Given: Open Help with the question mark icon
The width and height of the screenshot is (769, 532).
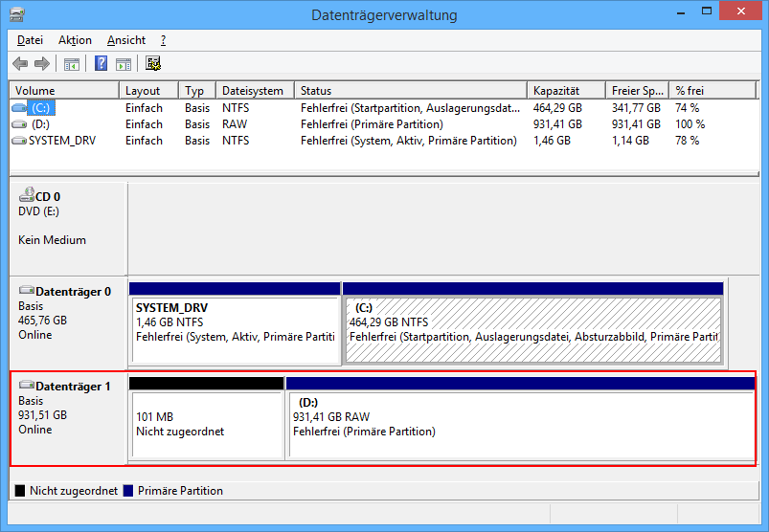Looking at the screenshot, I should click(101, 63).
